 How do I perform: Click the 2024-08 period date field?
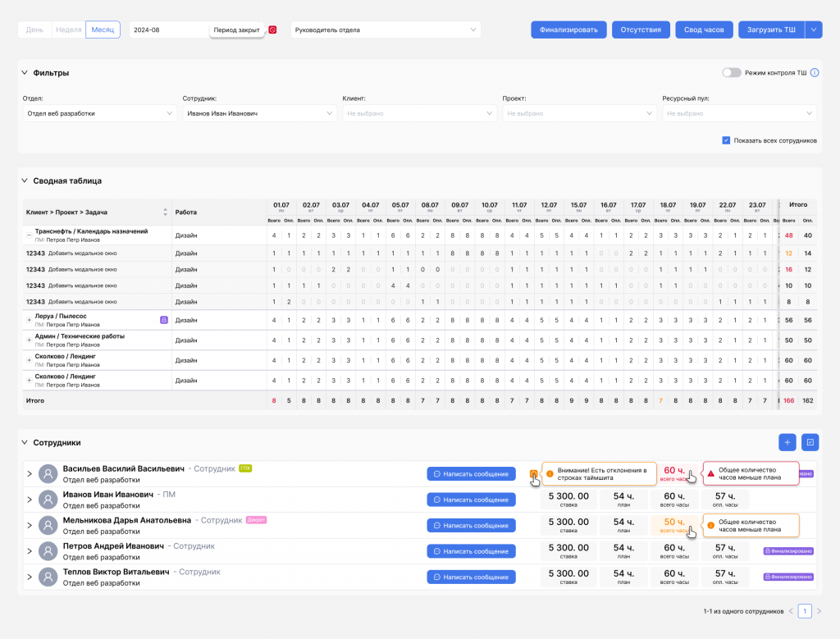[x=168, y=30]
